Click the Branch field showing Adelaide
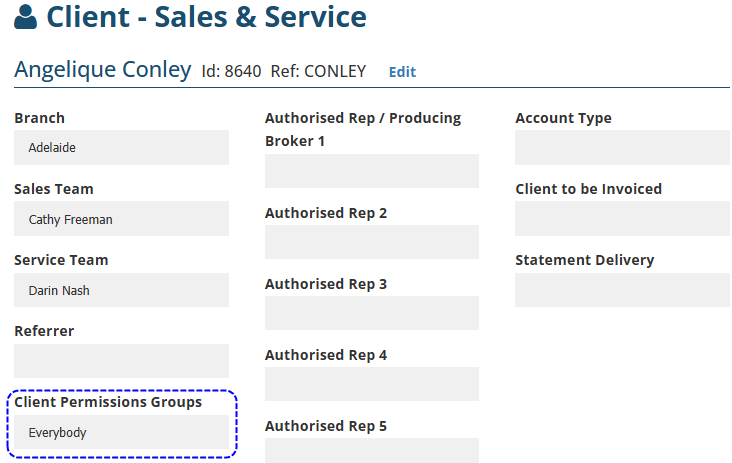This screenshot has width=732, height=463. click(121, 148)
